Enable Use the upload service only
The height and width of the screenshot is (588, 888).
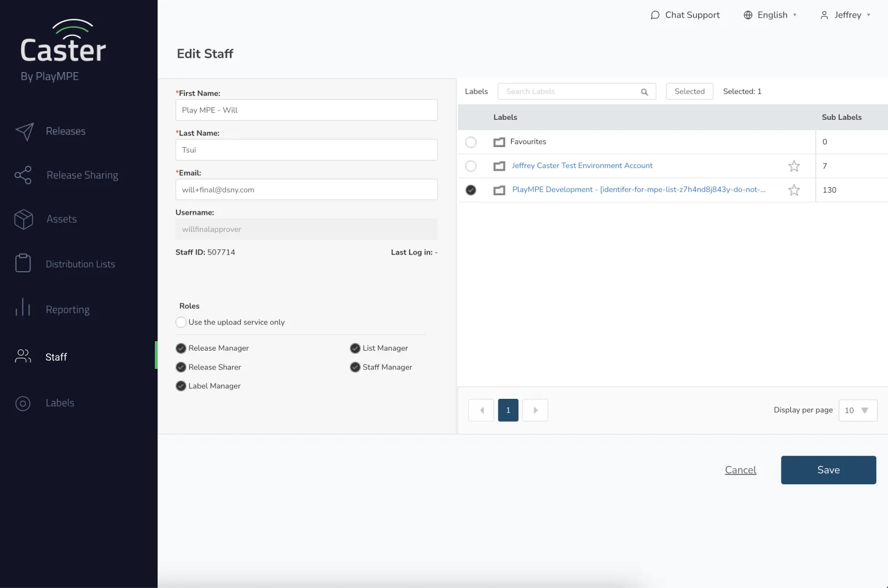point(180,322)
